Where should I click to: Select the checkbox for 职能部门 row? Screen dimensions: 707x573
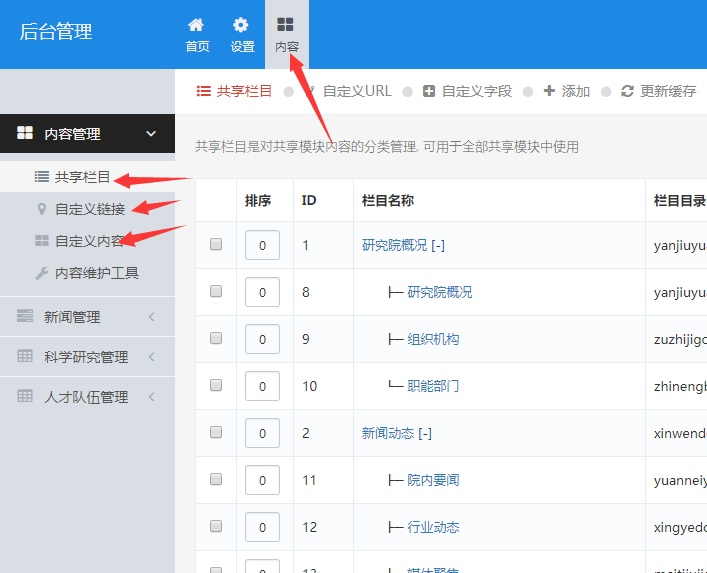(216, 385)
